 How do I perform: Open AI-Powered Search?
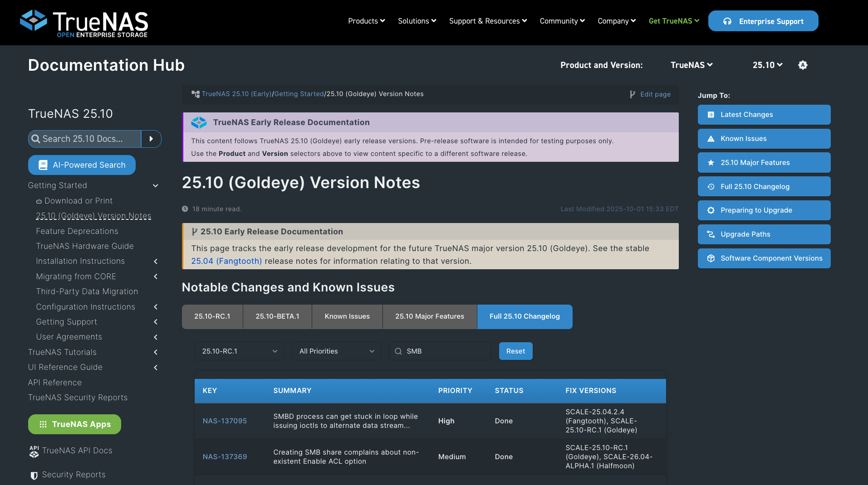pos(82,165)
